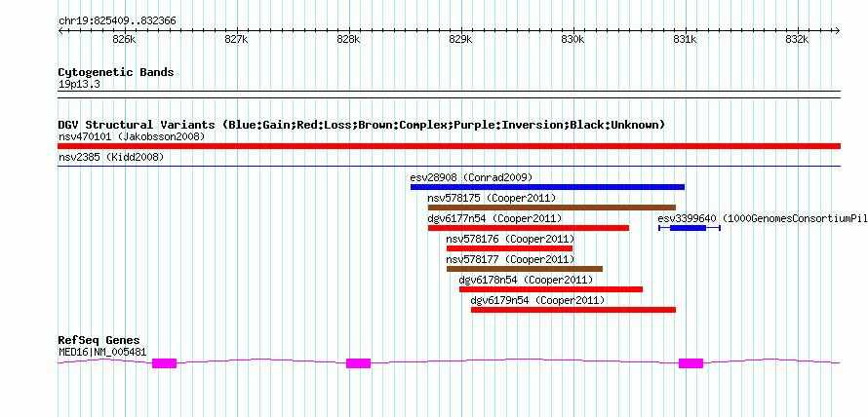Click the Cytogenetic Bands track title
This screenshot has width=868, height=417.
116,72
